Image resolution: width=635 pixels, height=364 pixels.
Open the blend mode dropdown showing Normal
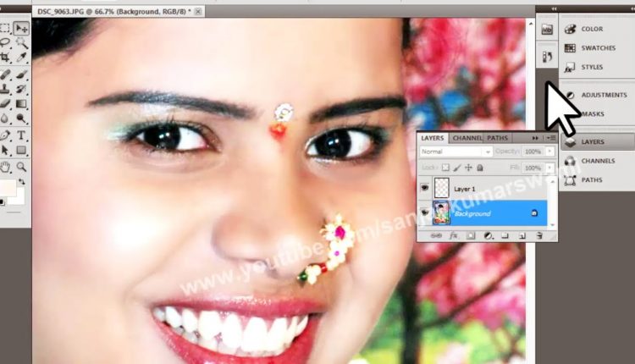pyautogui.click(x=456, y=152)
